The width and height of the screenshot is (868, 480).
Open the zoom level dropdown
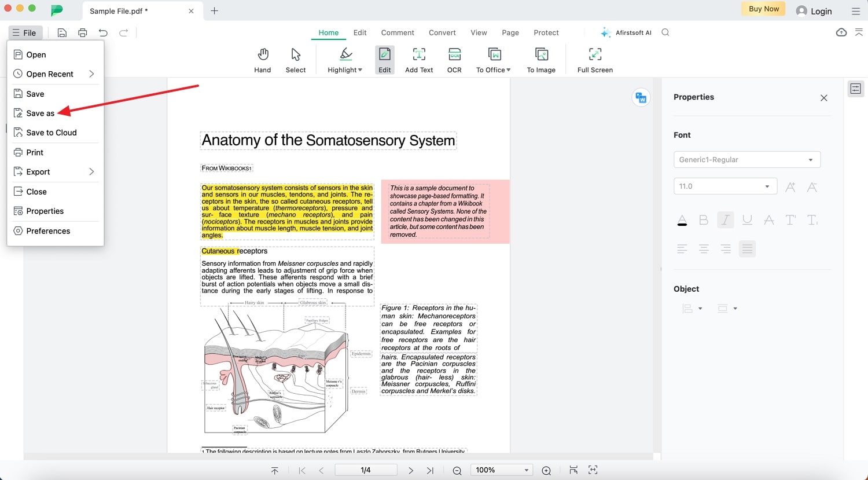(x=501, y=470)
